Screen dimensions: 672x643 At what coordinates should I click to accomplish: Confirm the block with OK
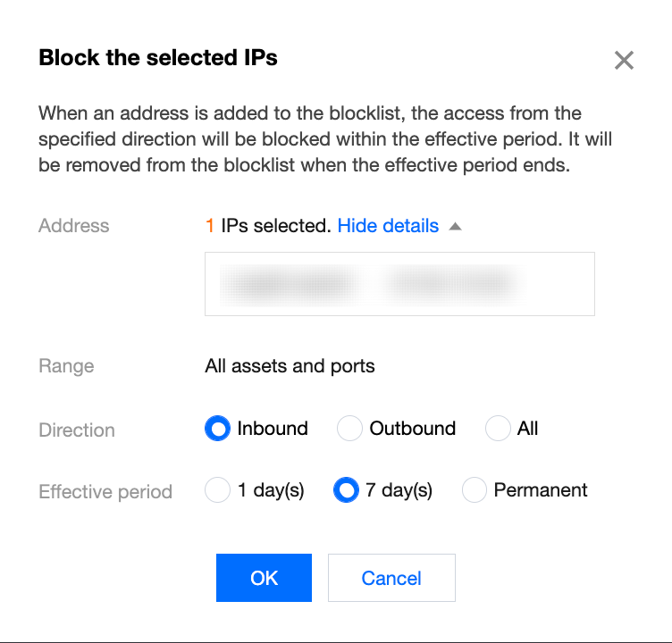point(264,578)
